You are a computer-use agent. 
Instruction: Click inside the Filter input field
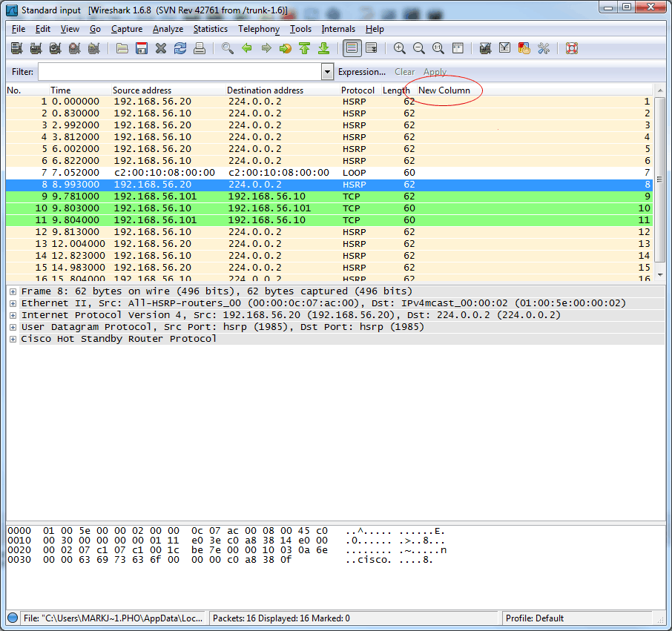point(179,71)
